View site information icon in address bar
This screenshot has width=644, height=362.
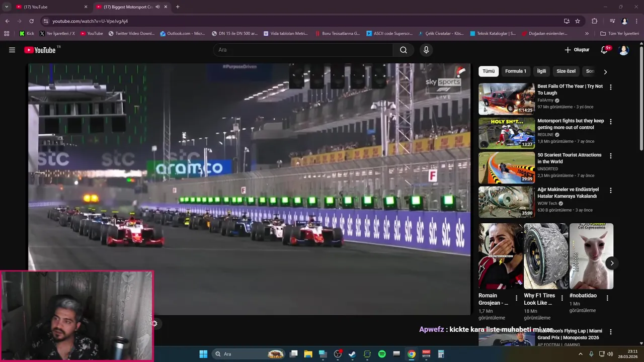coord(46,21)
